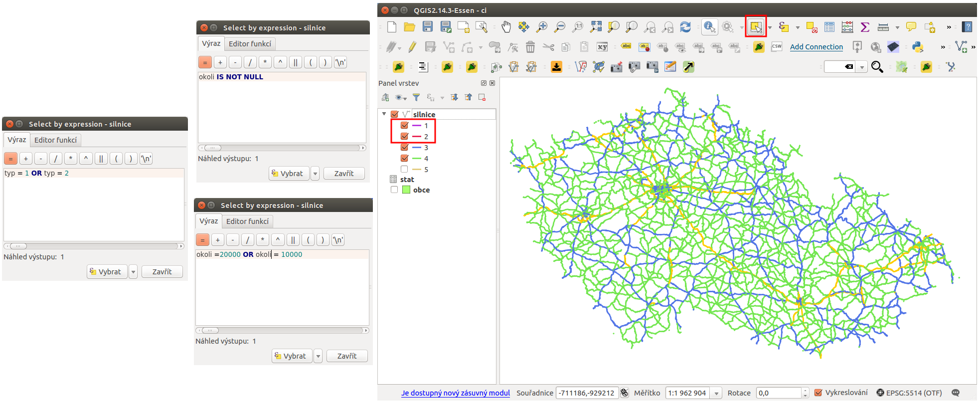Select the Pan Map hand tool
The height and width of the screenshot is (406, 980).
click(506, 27)
